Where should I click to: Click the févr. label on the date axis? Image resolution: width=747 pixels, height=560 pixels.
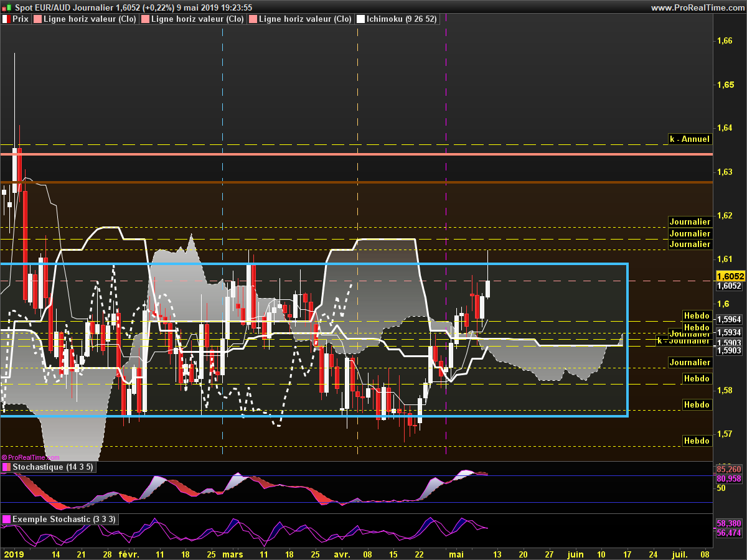(129, 554)
